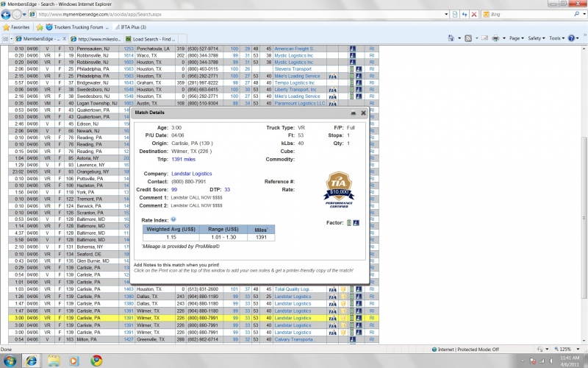
Task: Open the RSS feeds toolbar icon
Action: tap(468, 38)
